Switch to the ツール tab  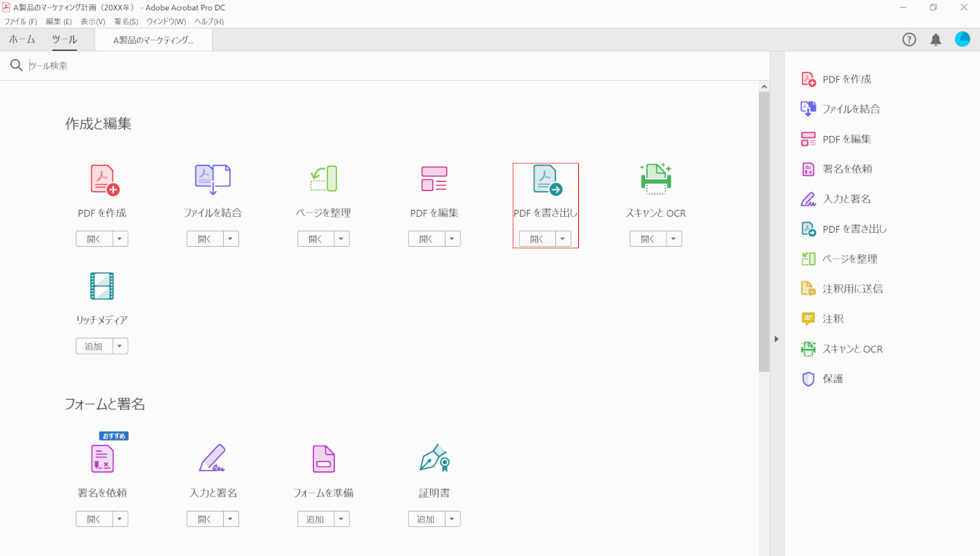[64, 40]
